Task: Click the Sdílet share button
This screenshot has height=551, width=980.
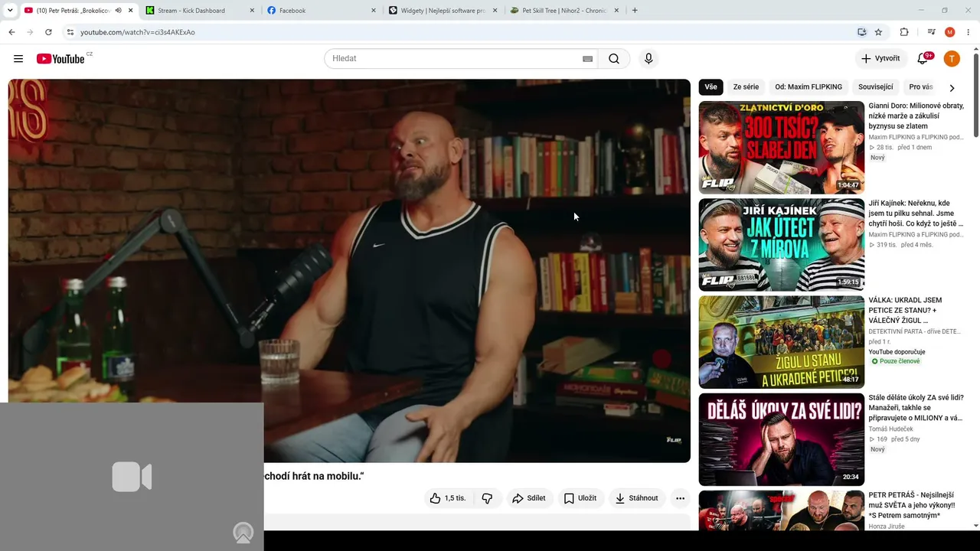Action: (x=529, y=498)
